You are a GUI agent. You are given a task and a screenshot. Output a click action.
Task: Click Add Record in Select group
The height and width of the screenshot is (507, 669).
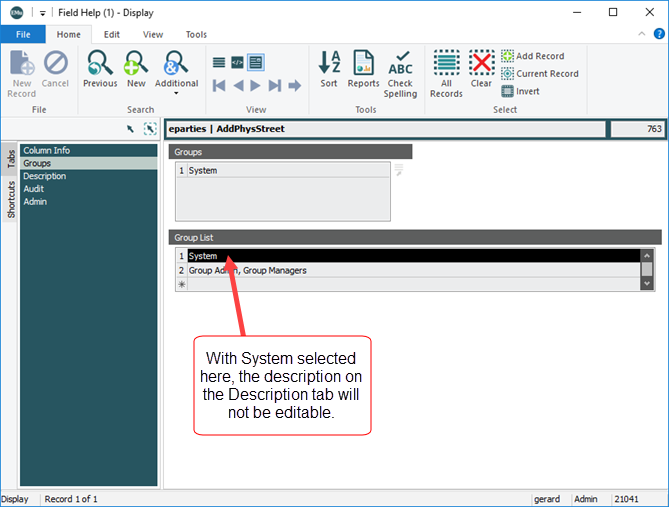[533, 56]
